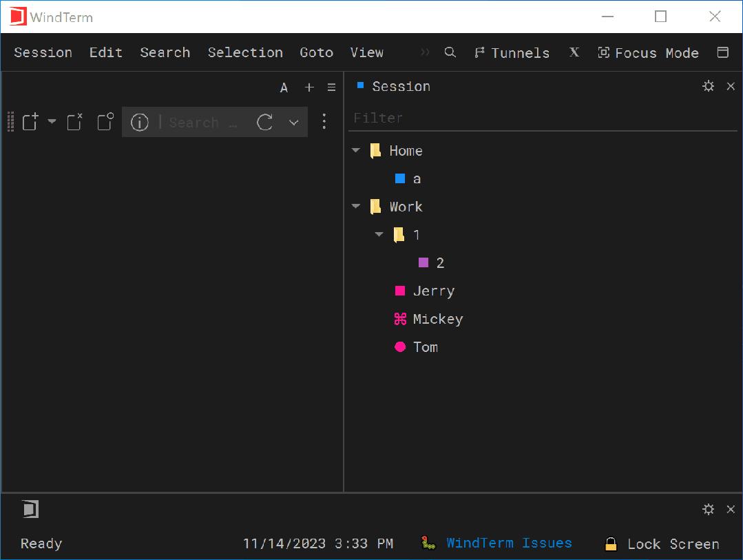
Task: Collapse the Home folder in the session tree
Action: click(x=355, y=150)
